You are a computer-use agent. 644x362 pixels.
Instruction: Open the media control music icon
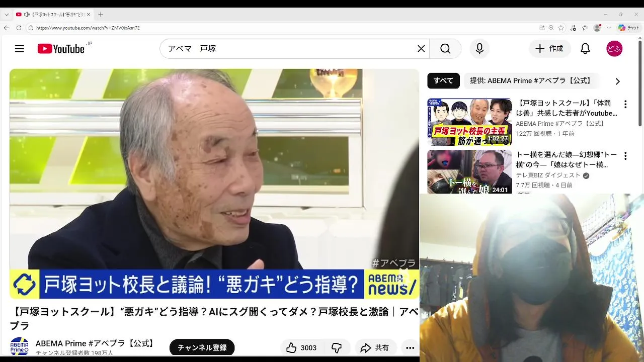(574, 28)
